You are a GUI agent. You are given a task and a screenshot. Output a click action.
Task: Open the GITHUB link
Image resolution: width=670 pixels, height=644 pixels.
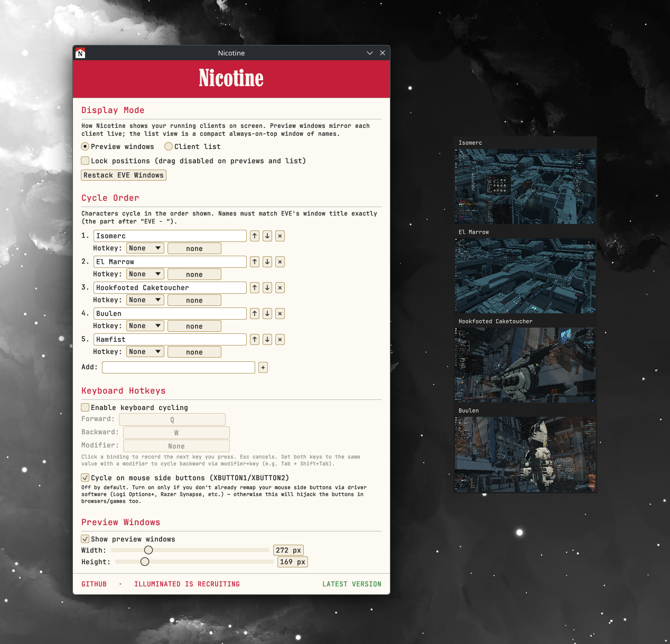pos(94,584)
